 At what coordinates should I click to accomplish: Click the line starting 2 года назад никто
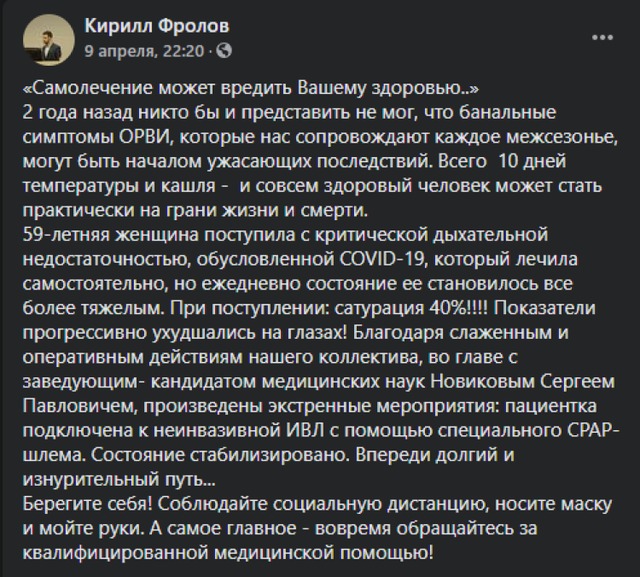click(289, 113)
